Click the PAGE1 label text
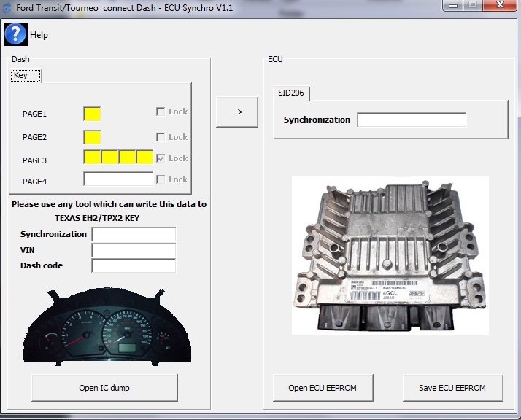 click(34, 114)
